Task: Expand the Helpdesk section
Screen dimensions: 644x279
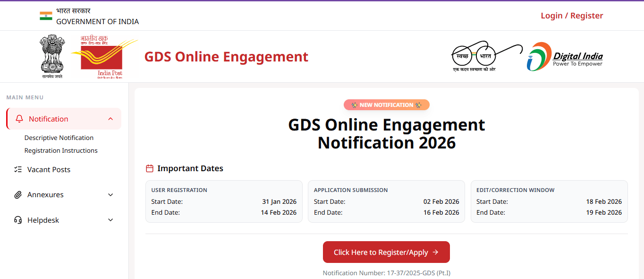Action: [x=110, y=220]
